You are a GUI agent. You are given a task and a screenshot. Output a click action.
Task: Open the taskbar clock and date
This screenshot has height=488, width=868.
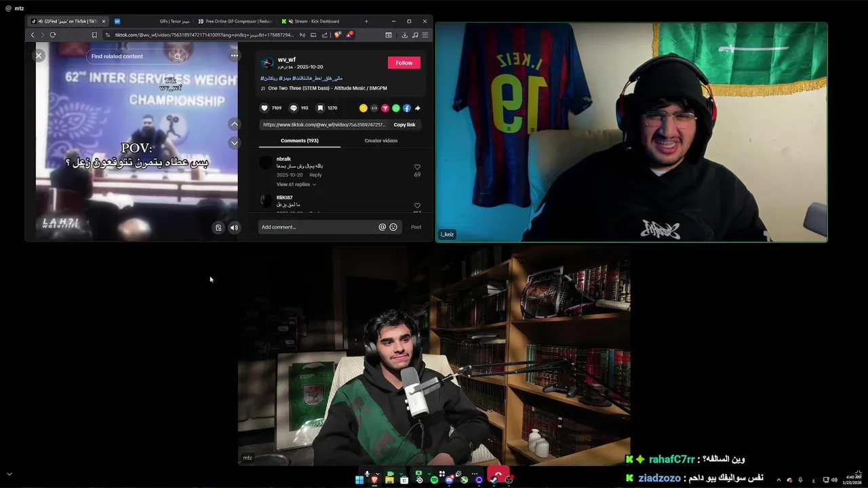852,480
